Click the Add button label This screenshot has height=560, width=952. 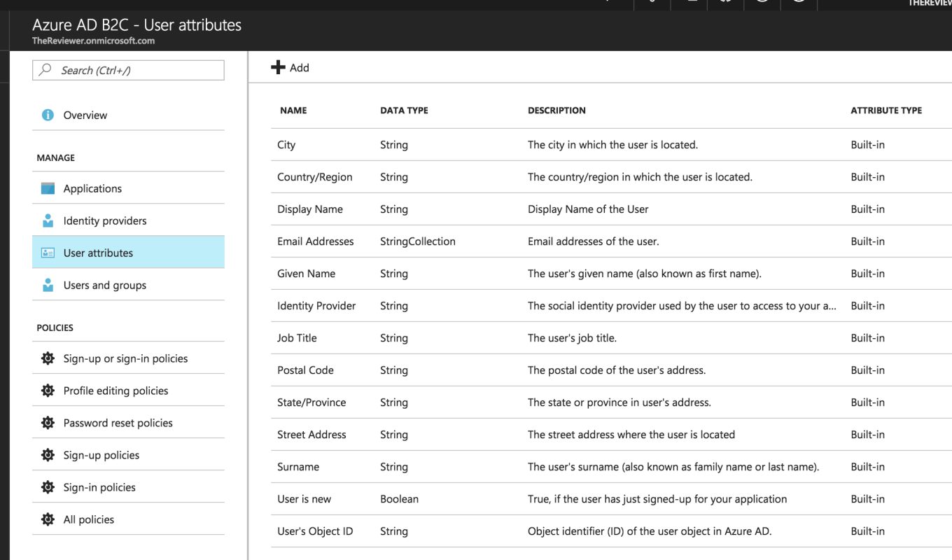click(x=300, y=68)
